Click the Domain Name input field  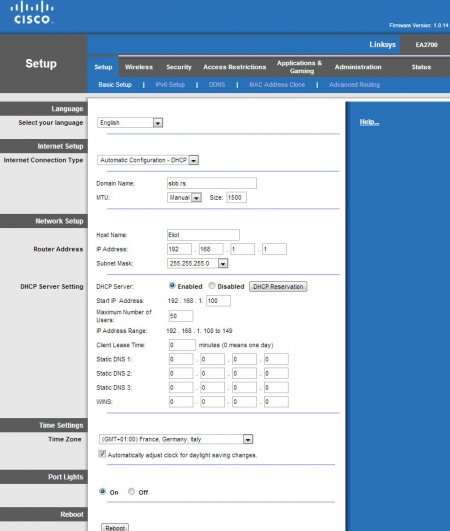212,183
